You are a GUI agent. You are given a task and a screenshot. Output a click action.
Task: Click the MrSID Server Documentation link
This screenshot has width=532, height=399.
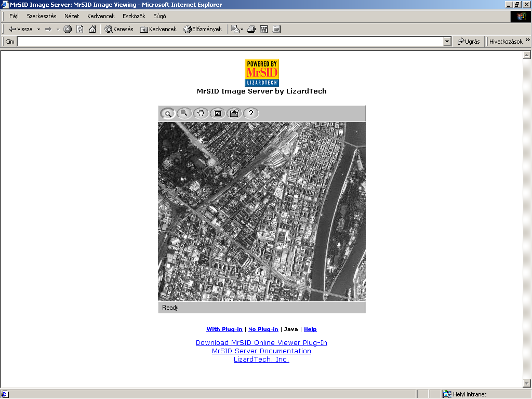point(261,351)
